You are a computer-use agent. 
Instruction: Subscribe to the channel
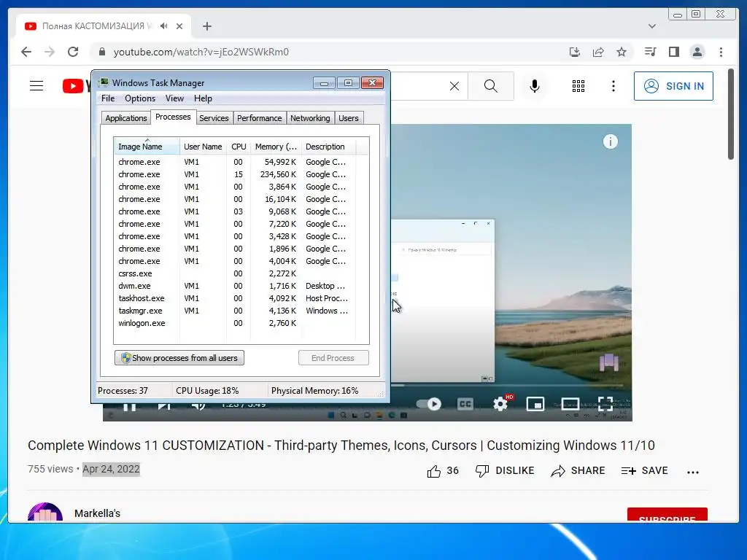667,516
